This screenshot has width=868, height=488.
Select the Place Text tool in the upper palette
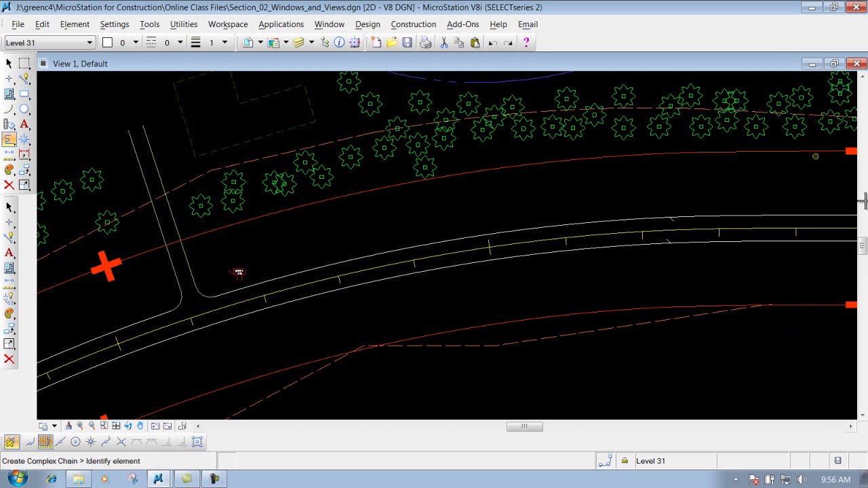click(24, 125)
